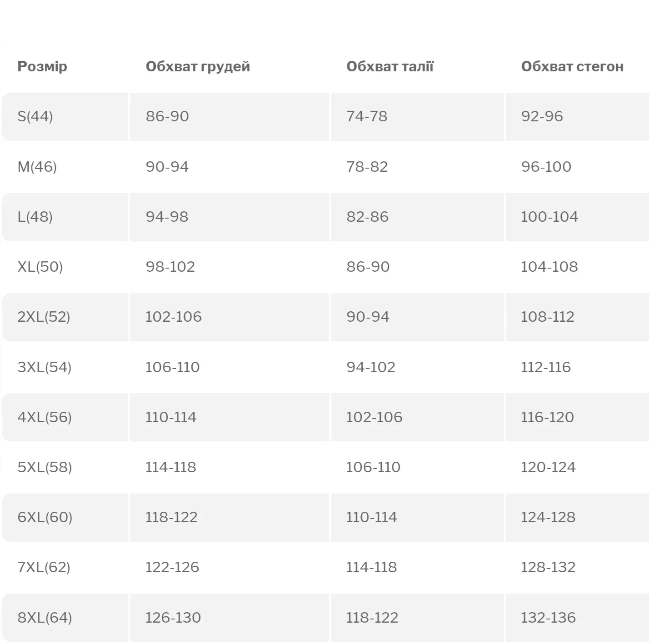Image resolution: width=649 pixels, height=644 pixels.
Task: Click the 5XL(58) size label
Action: [45, 467]
